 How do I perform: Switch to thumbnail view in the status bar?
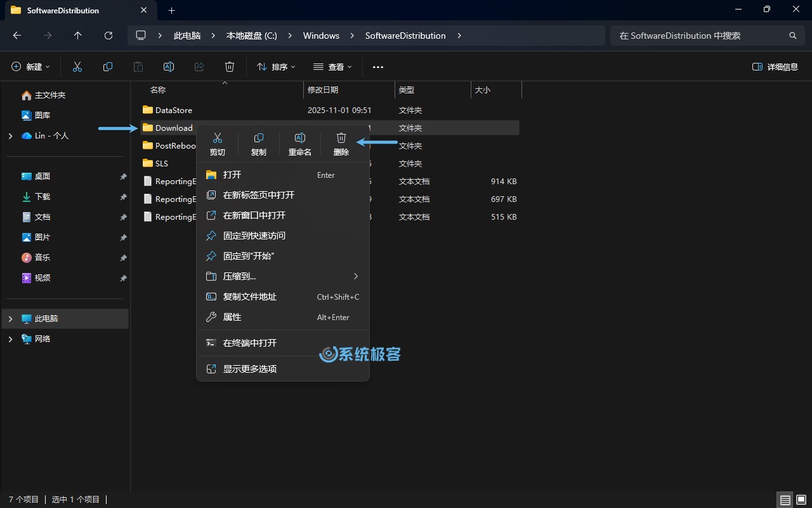coord(801,500)
